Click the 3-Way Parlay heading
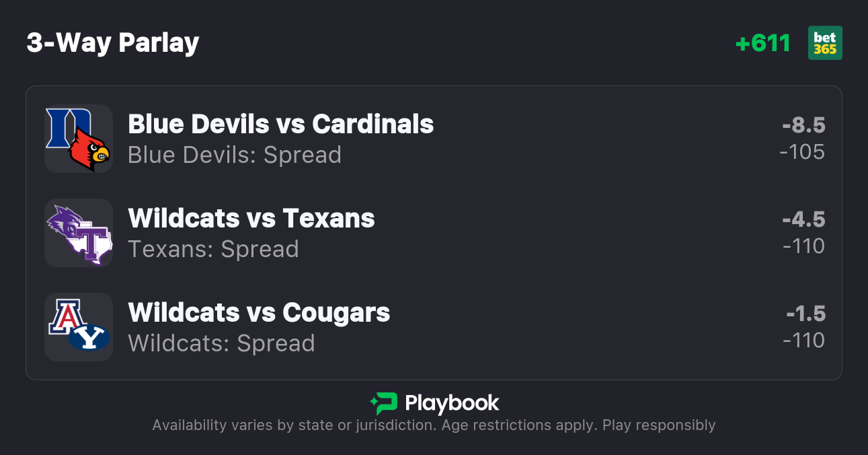868x455 pixels. pyautogui.click(x=113, y=43)
